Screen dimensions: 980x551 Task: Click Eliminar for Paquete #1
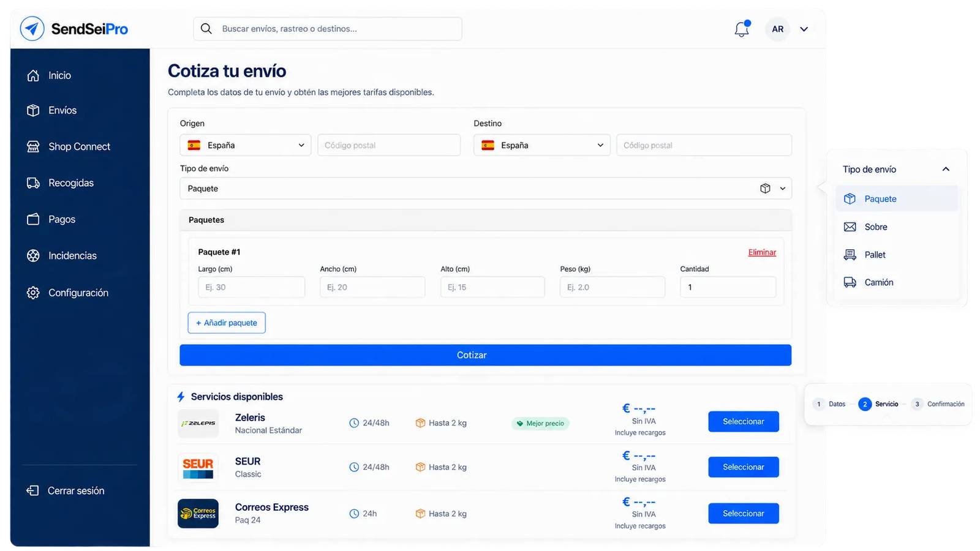point(762,252)
